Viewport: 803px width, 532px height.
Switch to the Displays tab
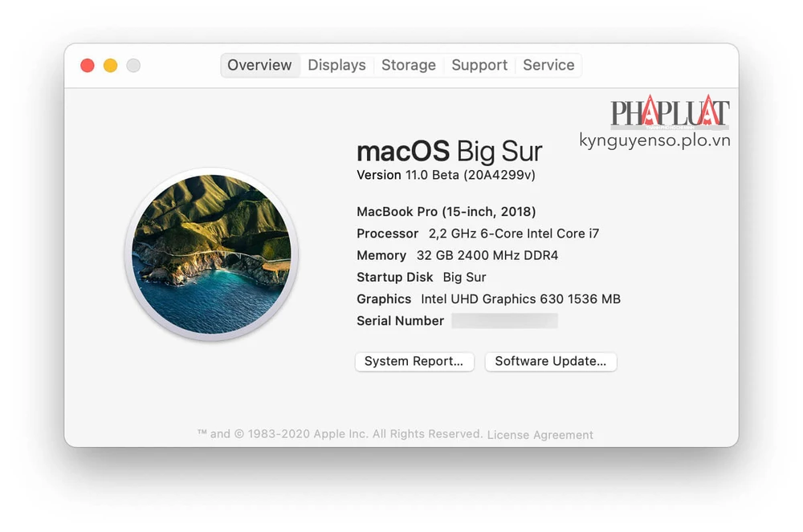336,65
